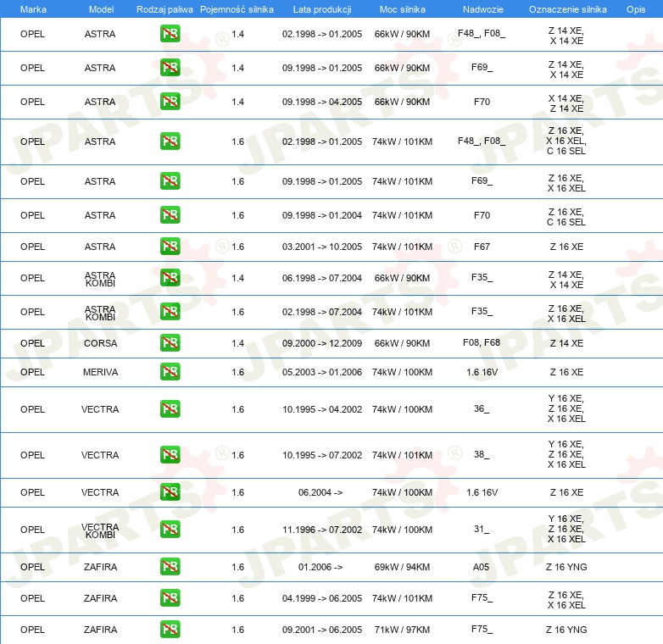The height and width of the screenshot is (644, 663).
Task: Click the date range 10.1995 -> 07.2002
Action: point(322,455)
